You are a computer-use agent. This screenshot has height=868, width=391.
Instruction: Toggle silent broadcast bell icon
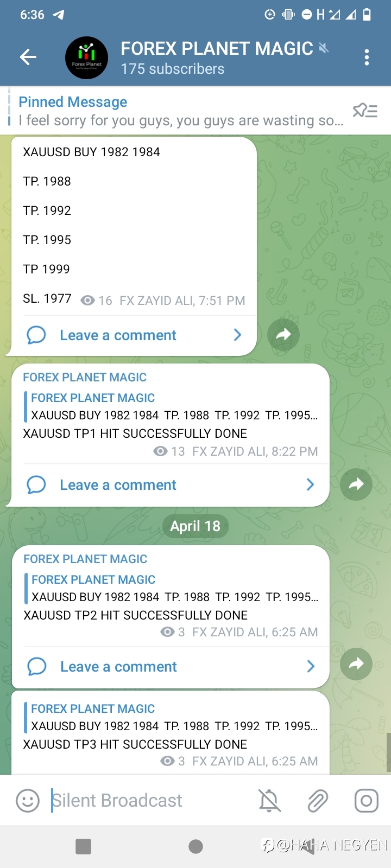[x=269, y=801]
